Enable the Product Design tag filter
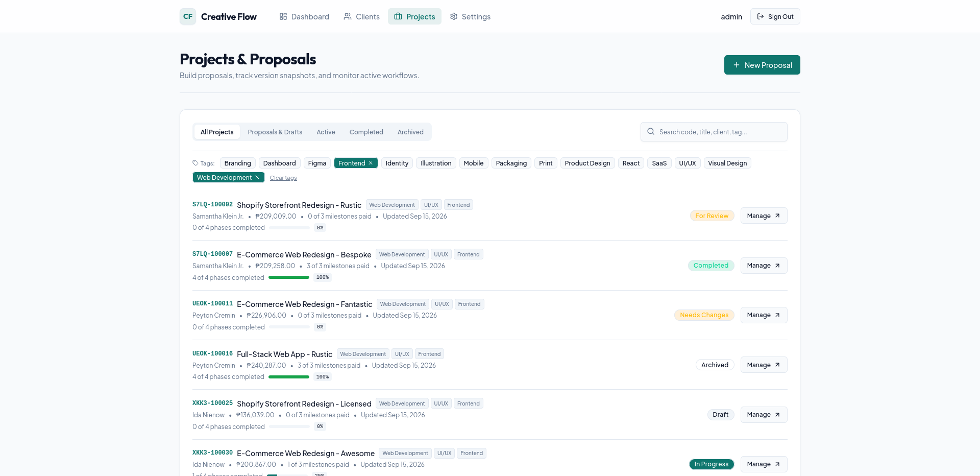The width and height of the screenshot is (980, 476). [587, 163]
